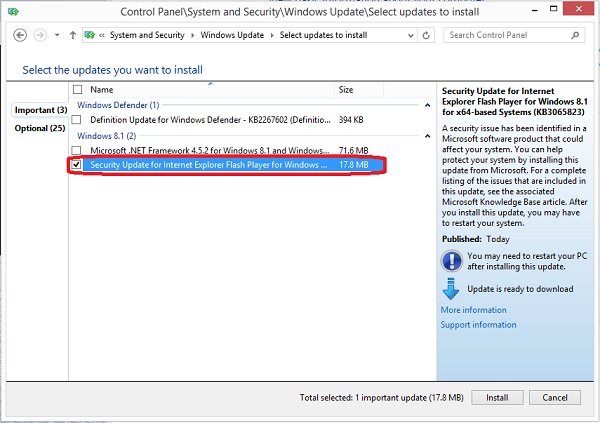Click the 17.8 MB size value
The height and width of the screenshot is (423, 600).
coord(354,165)
